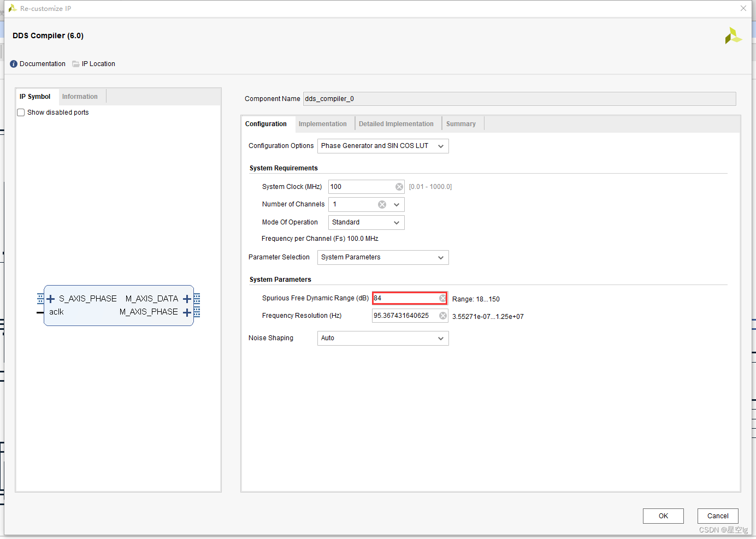Click the System Clock (MHz) input field
Image resolution: width=756 pixels, height=539 pixels.
pos(367,187)
